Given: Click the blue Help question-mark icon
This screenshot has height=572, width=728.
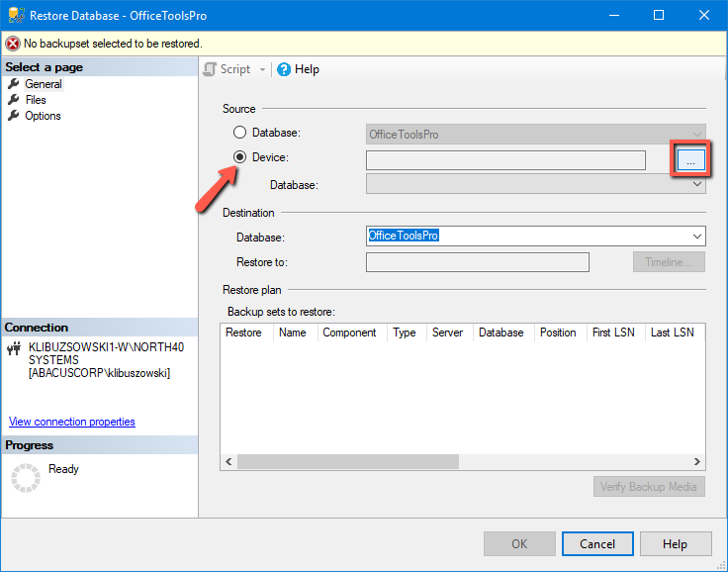Looking at the screenshot, I should pyautogui.click(x=284, y=69).
